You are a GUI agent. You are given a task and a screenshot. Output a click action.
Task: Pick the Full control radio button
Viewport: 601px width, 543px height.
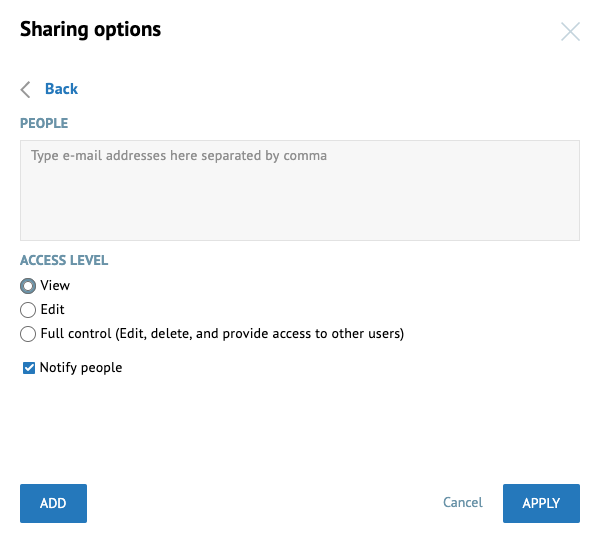click(x=28, y=334)
